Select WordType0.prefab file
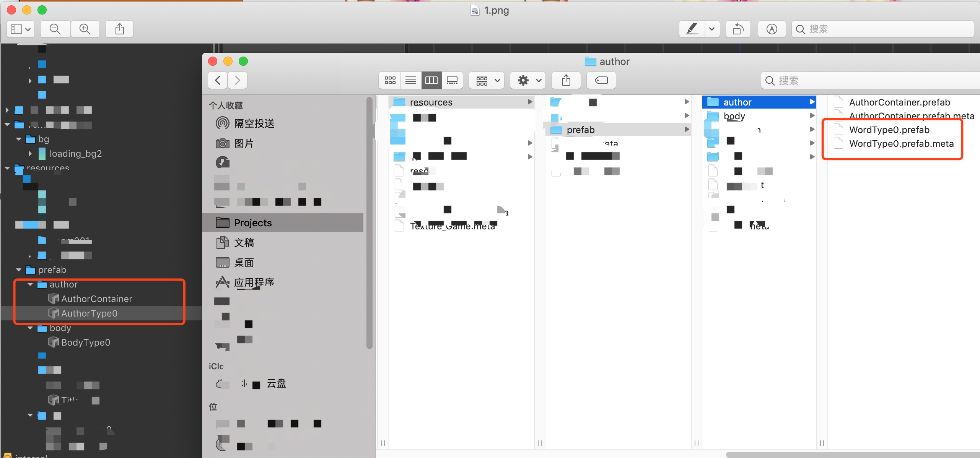The width and height of the screenshot is (980, 458). [x=889, y=130]
